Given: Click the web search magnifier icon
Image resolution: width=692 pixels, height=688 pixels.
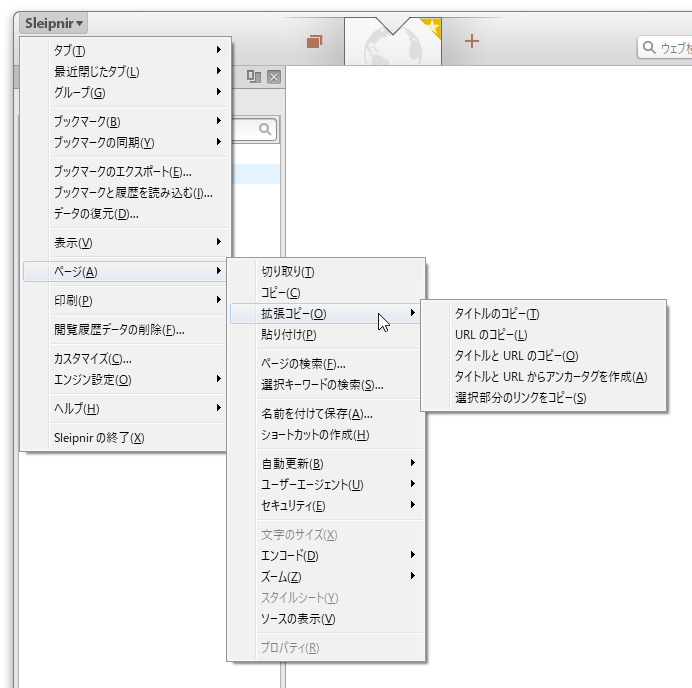Looking at the screenshot, I should 648,47.
